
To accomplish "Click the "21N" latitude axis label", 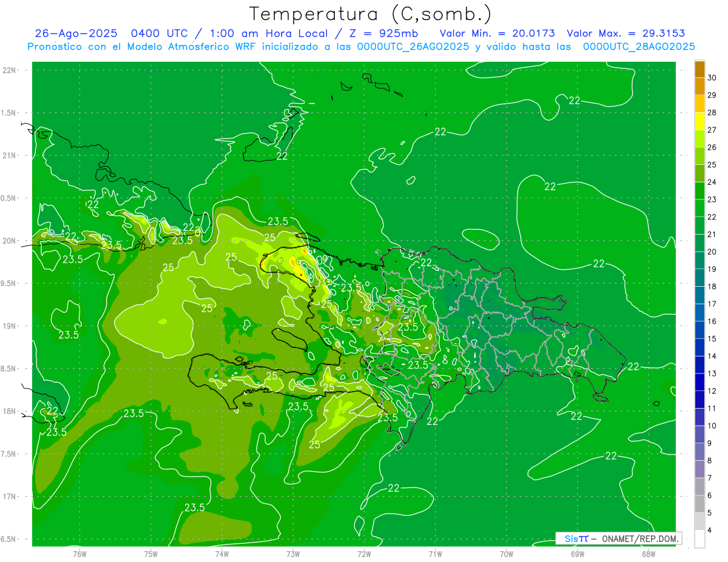I will coord(9,156).
